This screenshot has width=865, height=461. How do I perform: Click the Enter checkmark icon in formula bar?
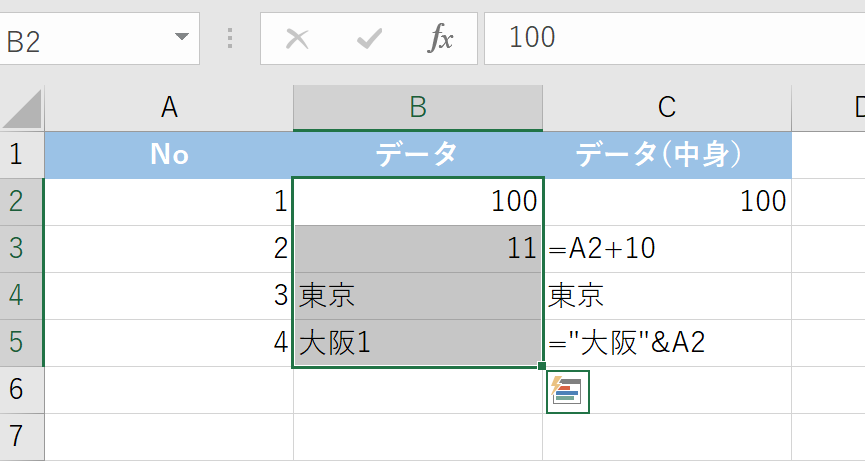pyautogui.click(x=369, y=39)
